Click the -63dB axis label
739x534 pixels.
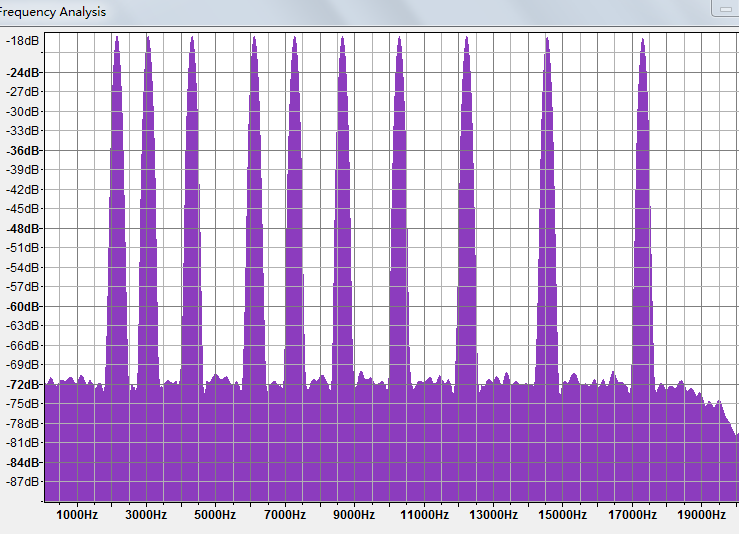click(22, 326)
